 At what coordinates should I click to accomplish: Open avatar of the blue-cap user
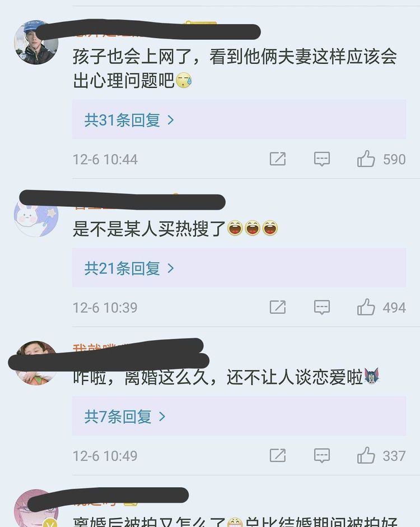(x=36, y=43)
